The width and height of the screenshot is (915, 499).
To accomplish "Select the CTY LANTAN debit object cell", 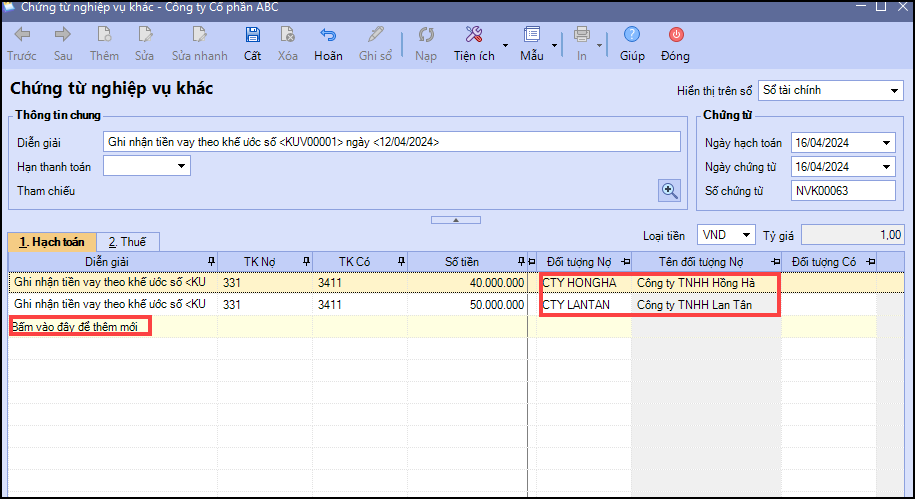I will [583, 304].
